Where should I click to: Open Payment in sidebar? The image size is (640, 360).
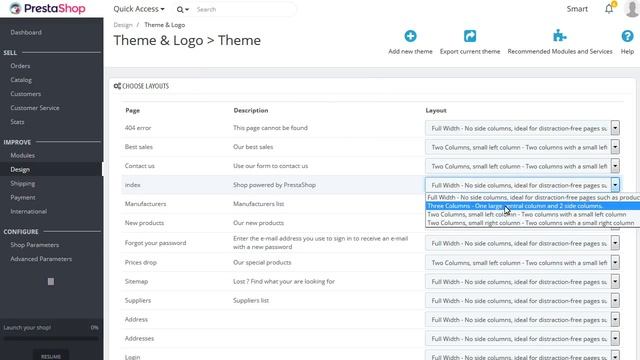coord(23,198)
